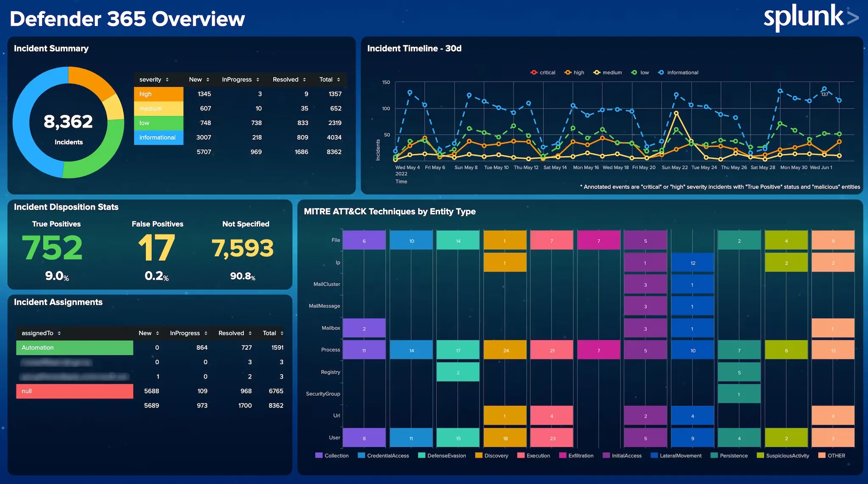Sort assignments table by Resolved column

point(235,333)
